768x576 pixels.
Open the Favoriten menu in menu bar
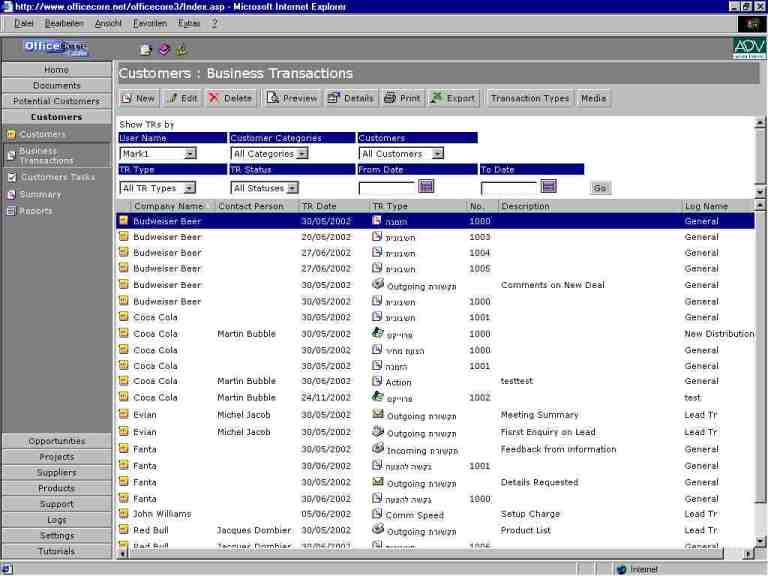coord(150,23)
